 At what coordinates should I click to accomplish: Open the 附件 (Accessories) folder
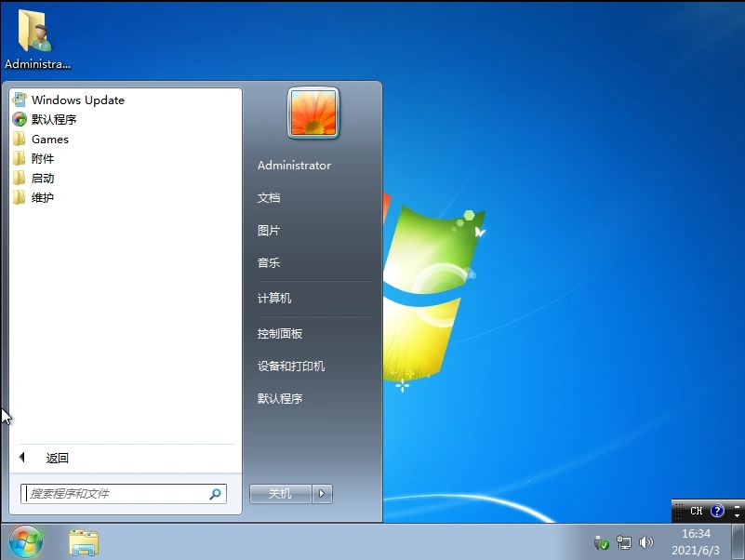click(x=45, y=158)
